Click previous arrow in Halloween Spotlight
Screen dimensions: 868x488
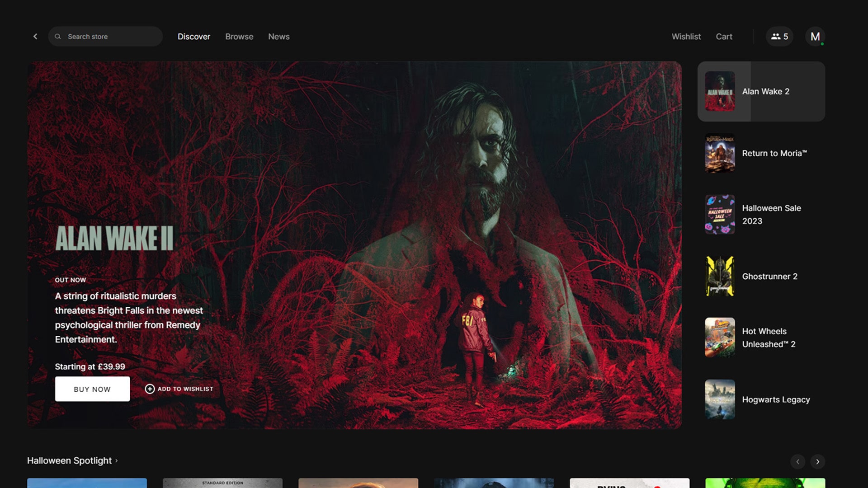pyautogui.click(x=797, y=461)
